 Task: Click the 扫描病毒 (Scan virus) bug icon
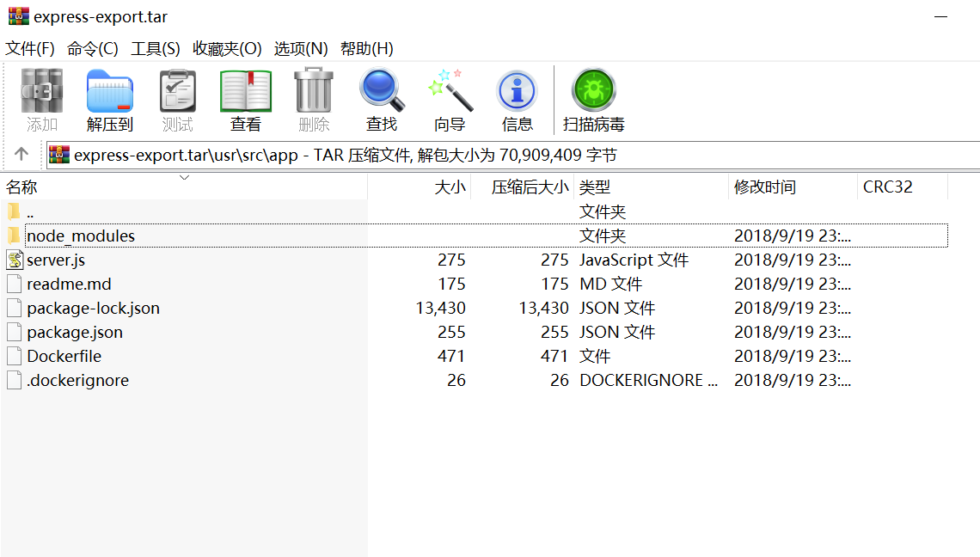[x=593, y=91]
